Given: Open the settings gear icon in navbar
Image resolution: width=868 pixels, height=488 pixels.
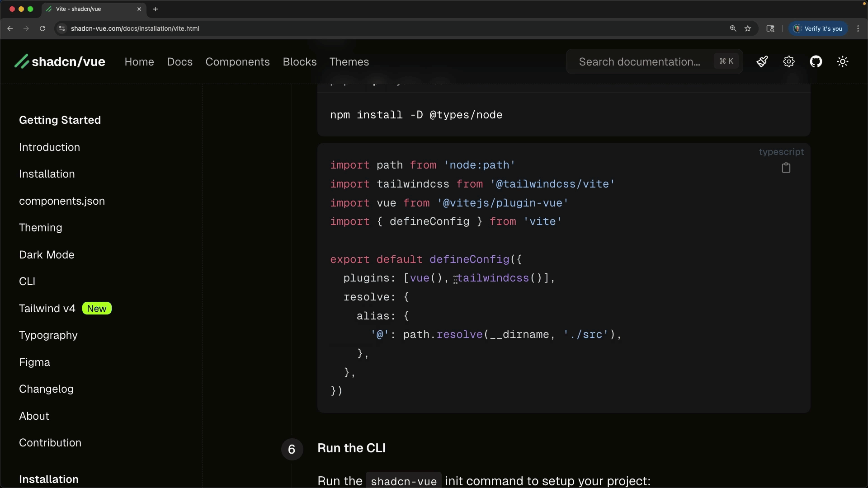Looking at the screenshot, I should [789, 61].
